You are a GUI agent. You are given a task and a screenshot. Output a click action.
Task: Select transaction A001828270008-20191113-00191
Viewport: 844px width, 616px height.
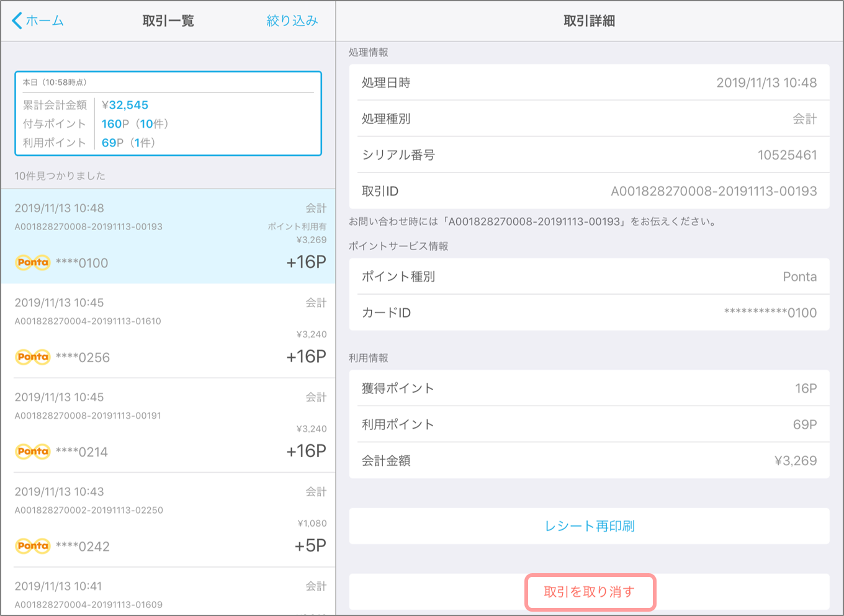pos(168,425)
